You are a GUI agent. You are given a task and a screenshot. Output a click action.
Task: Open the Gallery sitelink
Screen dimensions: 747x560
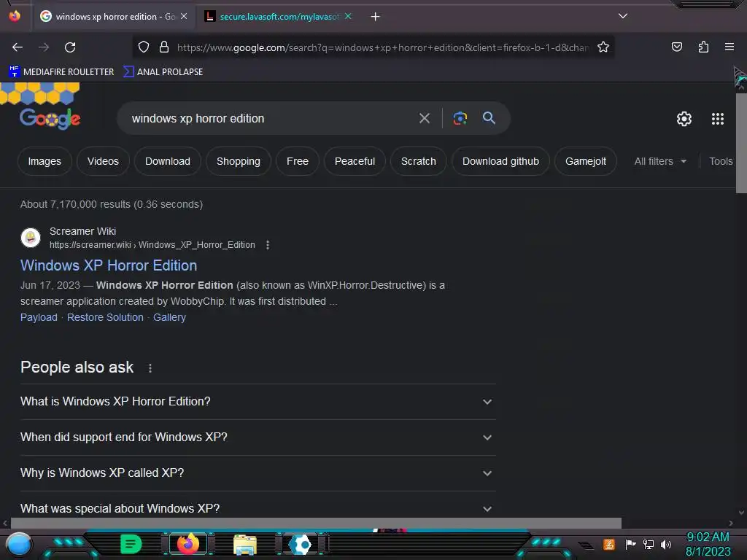169,317
